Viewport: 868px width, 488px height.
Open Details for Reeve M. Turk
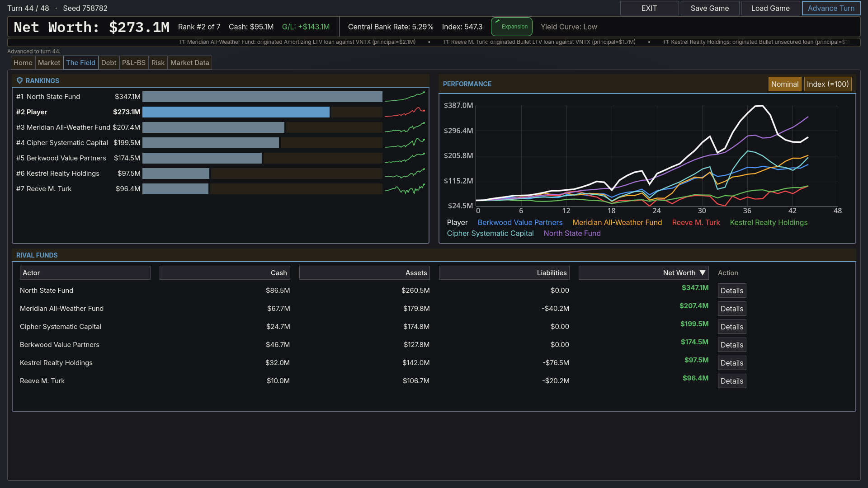coord(732,381)
